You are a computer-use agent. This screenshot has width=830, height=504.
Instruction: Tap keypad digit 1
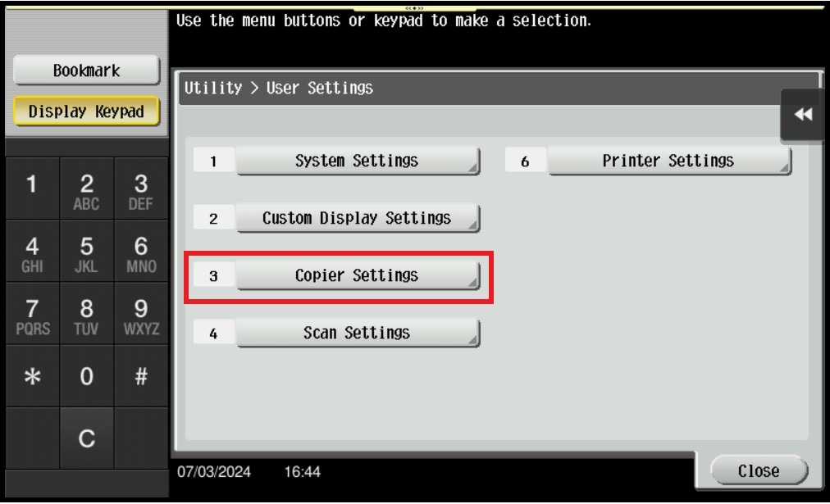pos(32,188)
